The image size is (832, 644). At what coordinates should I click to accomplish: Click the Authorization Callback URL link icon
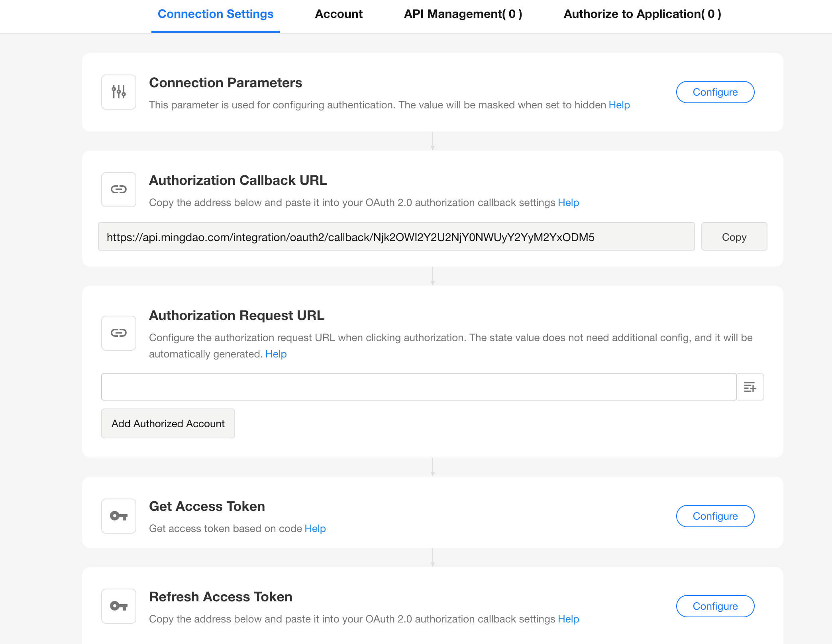click(x=119, y=189)
